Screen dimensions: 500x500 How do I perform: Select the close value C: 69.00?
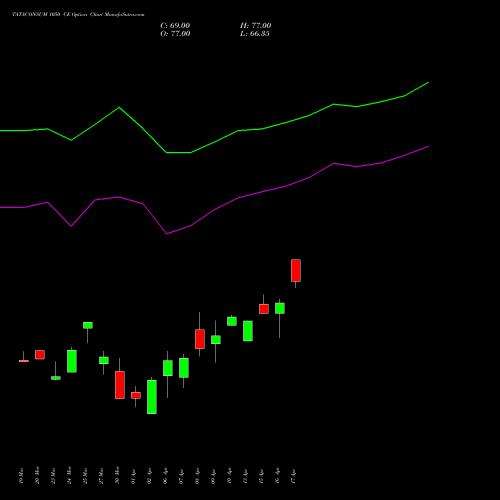175,26
